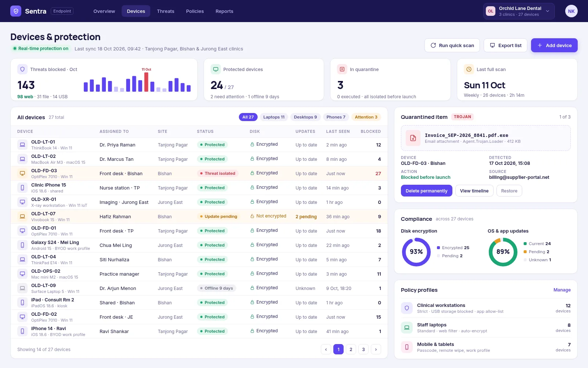The height and width of the screenshot is (368, 588).
Task: Click the shield icon on Threats blocked card
Action: point(22,69)
